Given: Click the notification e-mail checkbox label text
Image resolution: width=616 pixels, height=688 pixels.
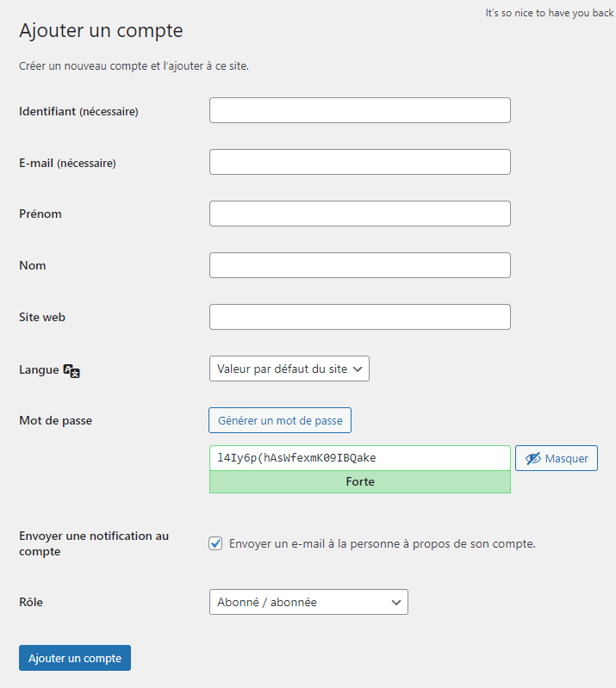Looking at the screenshot, I should pyautogui.click(x=382, y=544).
